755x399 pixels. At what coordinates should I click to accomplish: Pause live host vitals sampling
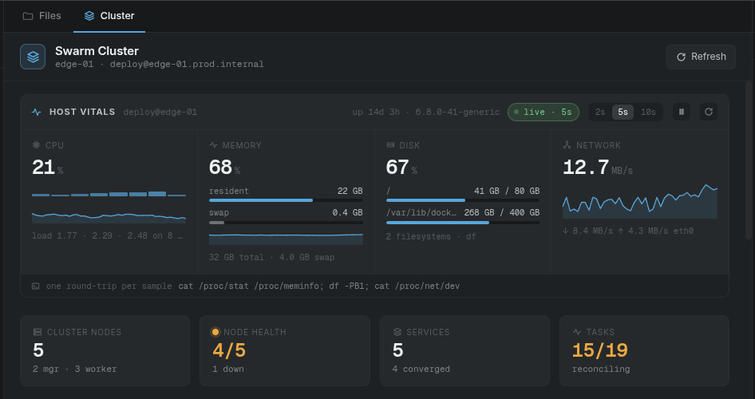click(x=681, y=112)
